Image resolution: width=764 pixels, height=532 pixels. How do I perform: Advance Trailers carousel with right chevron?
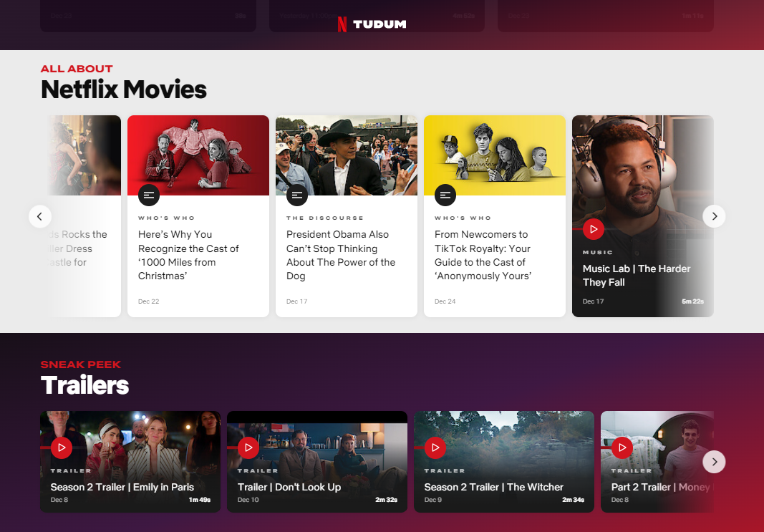(x=714, y=462)
